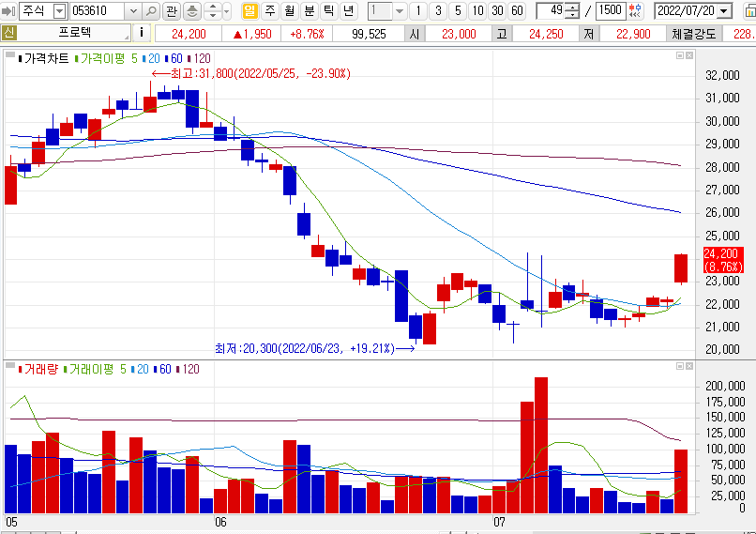This screenshot has height=534, width=756.
Task: Click the volume value 99,525
Action: click(x=369, y=34)
